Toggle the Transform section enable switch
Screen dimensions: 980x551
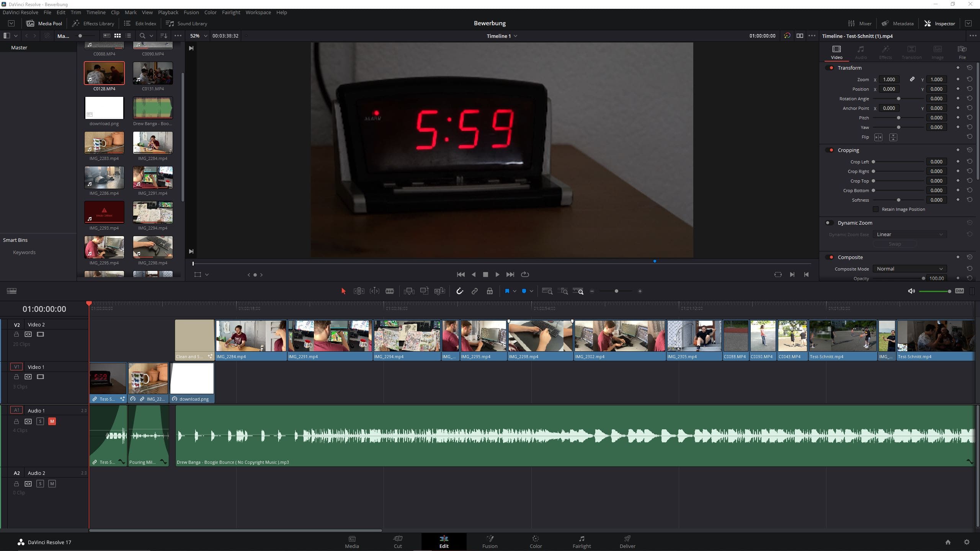point(830,68)
